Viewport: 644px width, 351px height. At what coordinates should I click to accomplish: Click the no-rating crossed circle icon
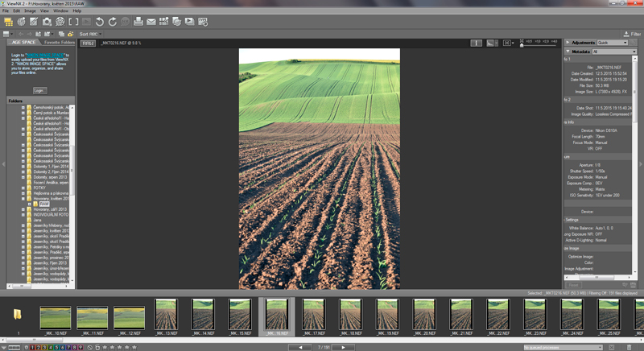coord(89,347)
